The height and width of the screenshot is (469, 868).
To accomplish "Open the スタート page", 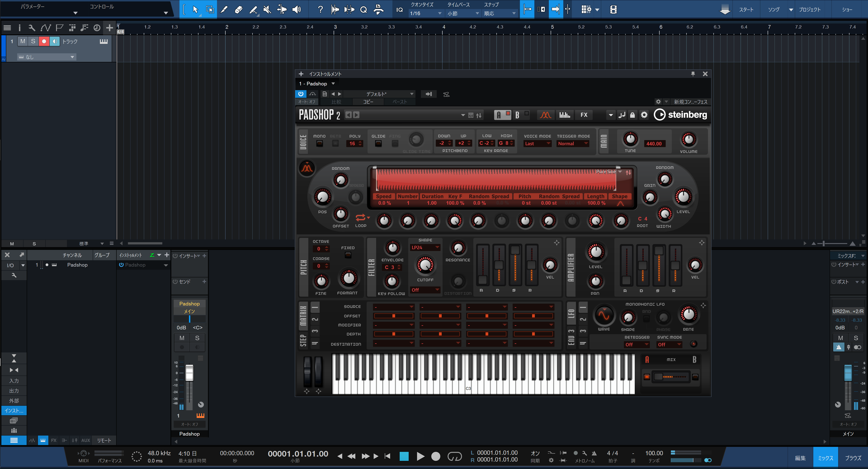I will pos(746,9).
